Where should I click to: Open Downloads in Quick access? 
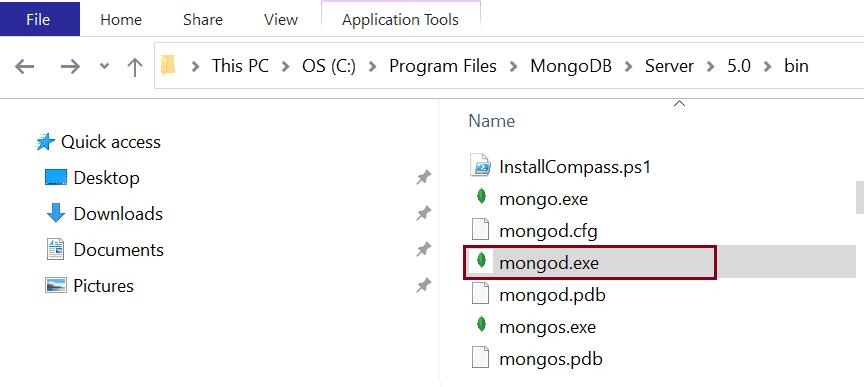point(118,214)
